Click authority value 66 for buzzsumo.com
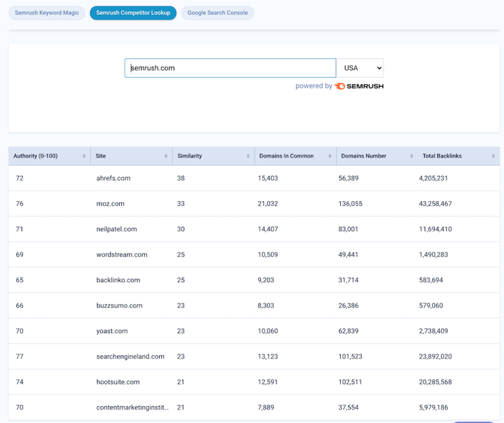 (20, 305)
